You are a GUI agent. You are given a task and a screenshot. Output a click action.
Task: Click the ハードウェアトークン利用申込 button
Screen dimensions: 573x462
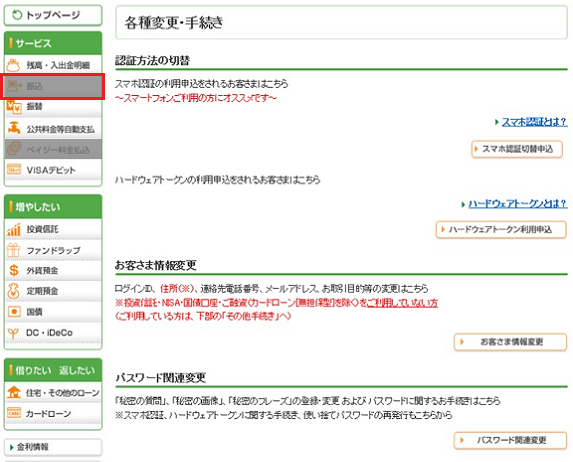[x=501, y=230]
